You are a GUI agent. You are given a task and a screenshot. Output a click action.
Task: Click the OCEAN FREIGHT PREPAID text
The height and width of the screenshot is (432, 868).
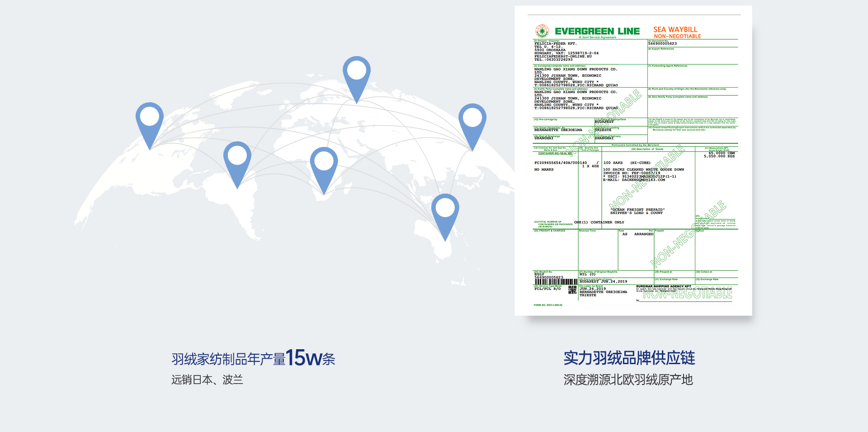point(637,210)
